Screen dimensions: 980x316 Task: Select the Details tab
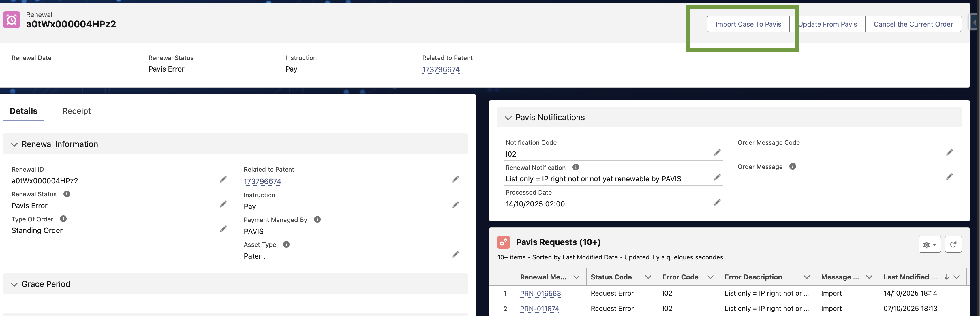[x=24, y=111]
